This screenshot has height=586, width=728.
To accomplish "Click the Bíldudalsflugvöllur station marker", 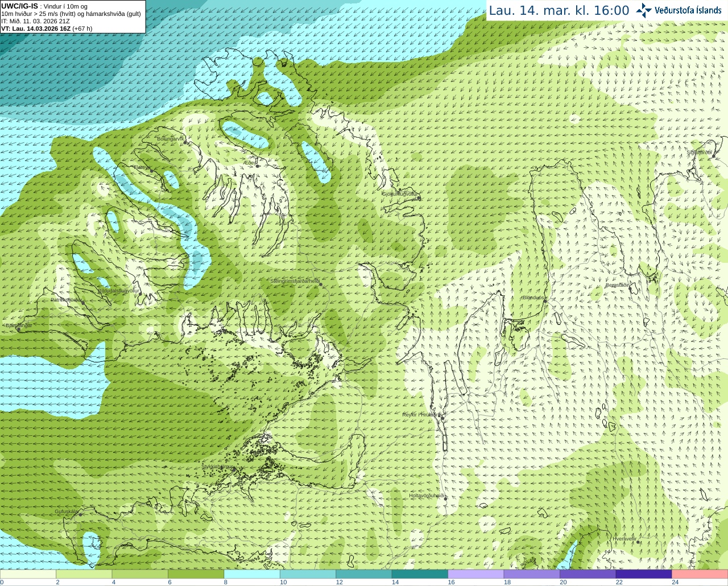I will [141, 294].
